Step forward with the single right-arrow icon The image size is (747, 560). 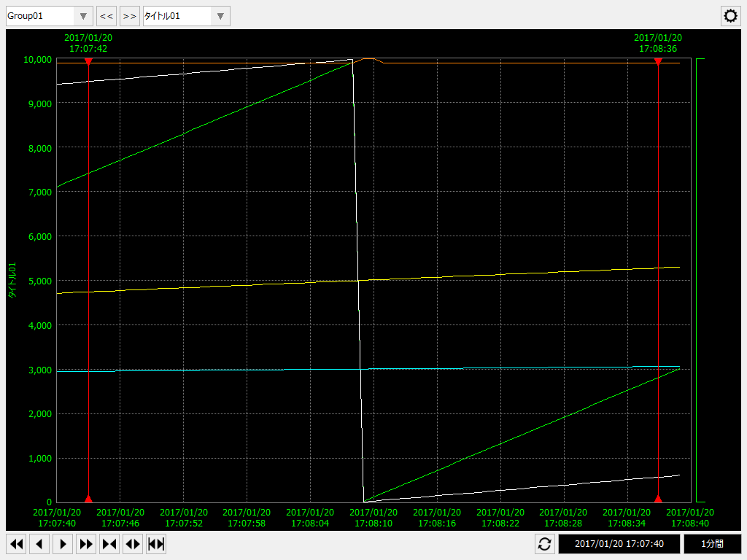click(x=63, y=544)
